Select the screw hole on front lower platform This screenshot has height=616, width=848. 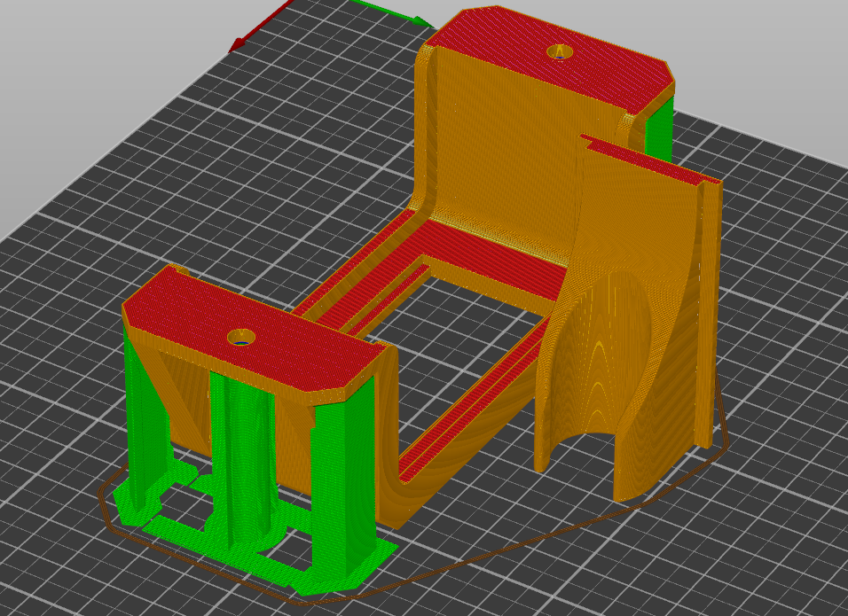tap(241, 338)
